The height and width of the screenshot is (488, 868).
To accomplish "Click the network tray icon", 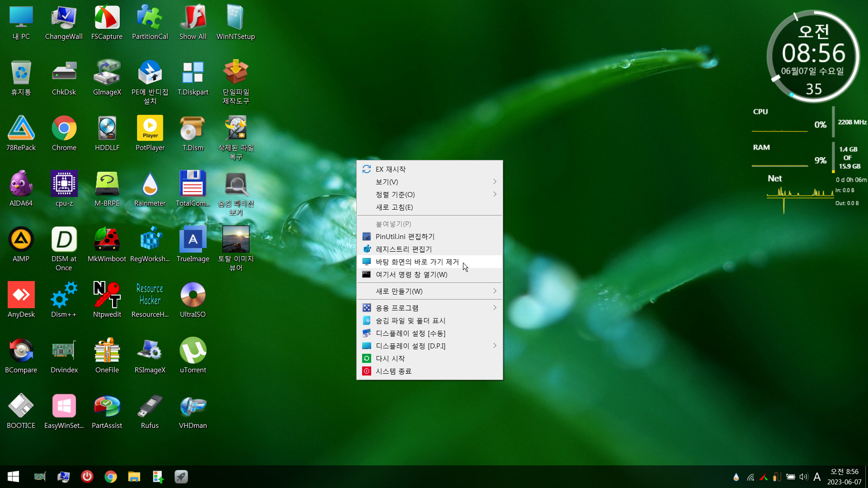I will click(x=750, y=477).
